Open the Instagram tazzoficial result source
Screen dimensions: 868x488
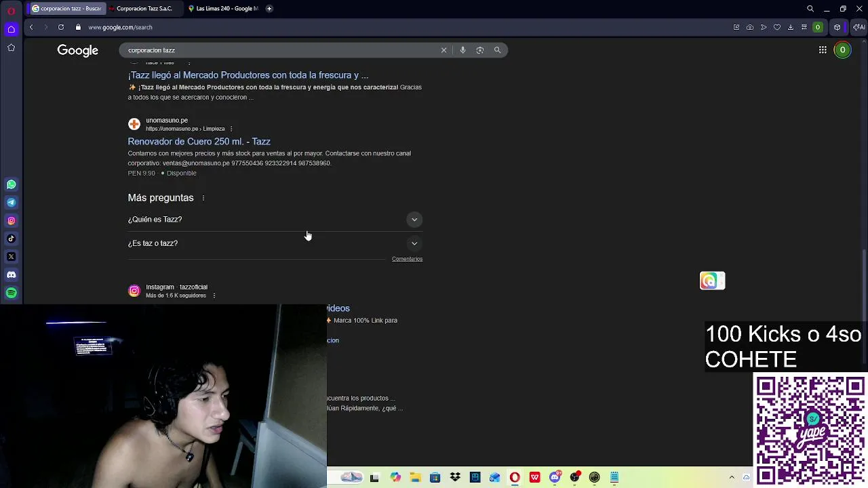176,287
